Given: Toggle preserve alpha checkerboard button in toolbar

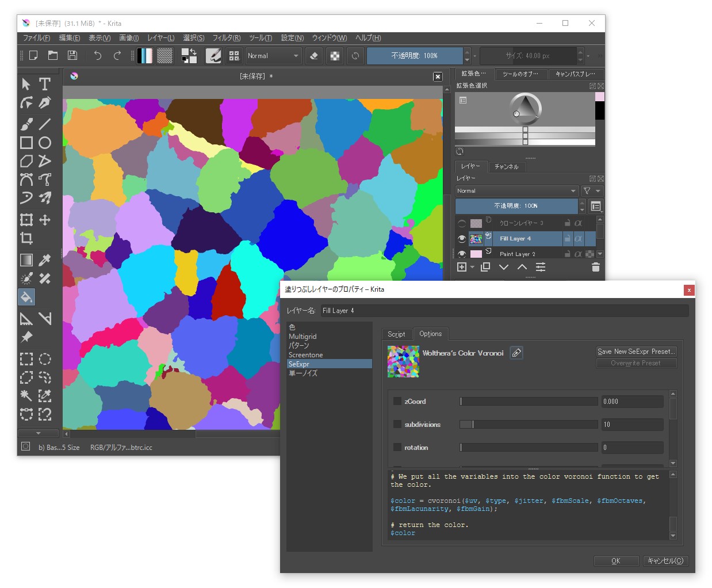Looking at the screenshot, I should point(335,56).
